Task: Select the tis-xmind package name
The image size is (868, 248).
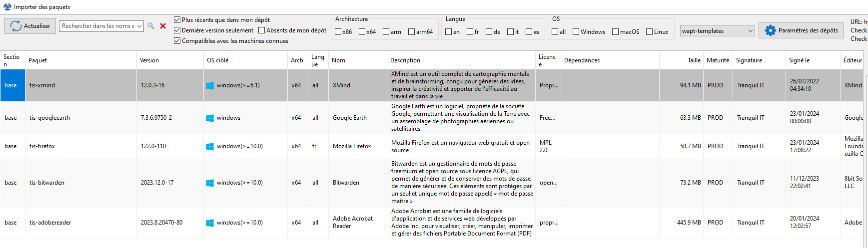Action: click(42, 86)
